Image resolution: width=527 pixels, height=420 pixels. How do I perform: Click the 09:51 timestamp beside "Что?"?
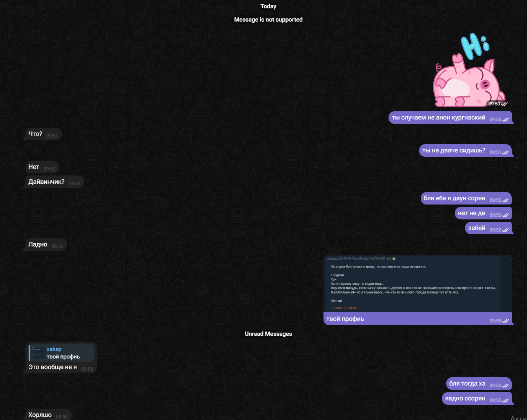click(52, 136)
